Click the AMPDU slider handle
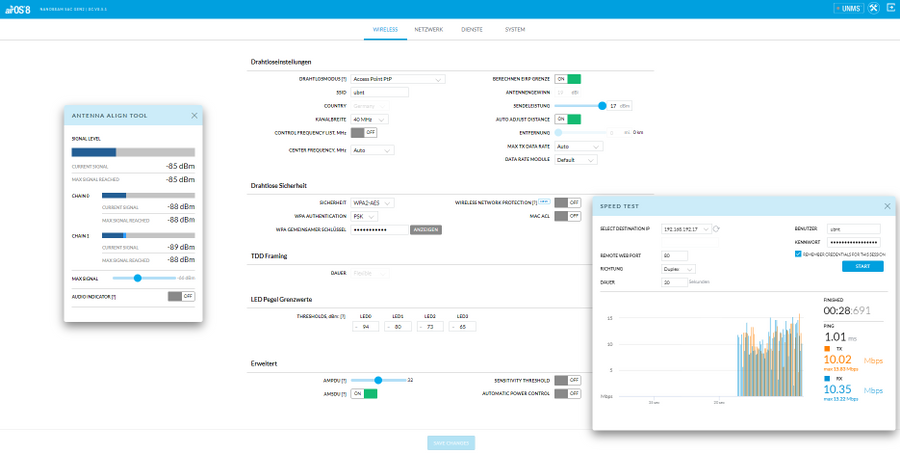Viewport: 900px width, 453px height. (x=378, y=380)
